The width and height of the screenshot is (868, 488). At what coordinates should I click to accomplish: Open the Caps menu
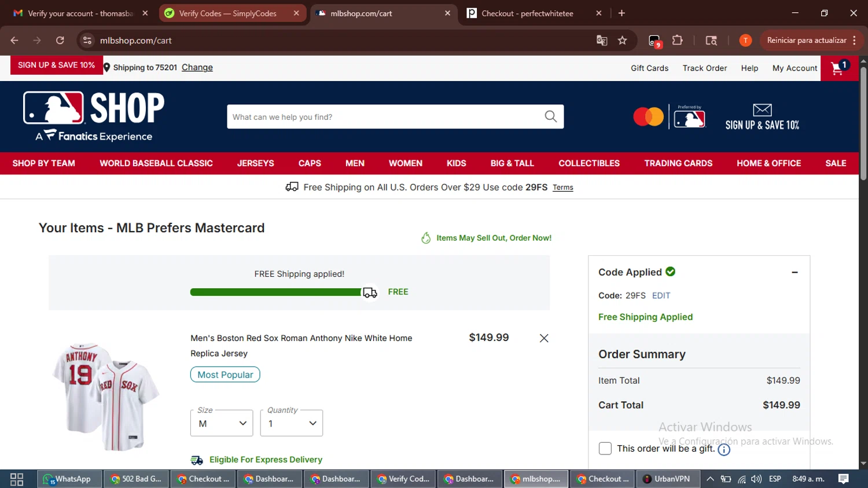[310, 163]
